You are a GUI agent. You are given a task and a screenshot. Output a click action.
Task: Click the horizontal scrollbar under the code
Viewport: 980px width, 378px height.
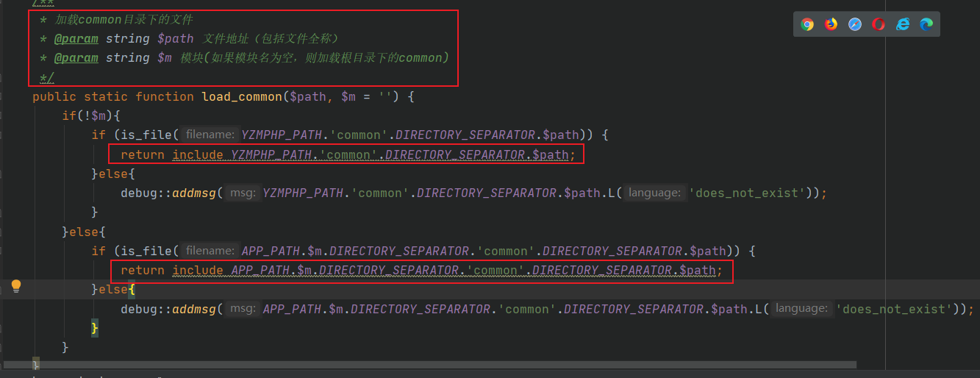tap(441, 365)
